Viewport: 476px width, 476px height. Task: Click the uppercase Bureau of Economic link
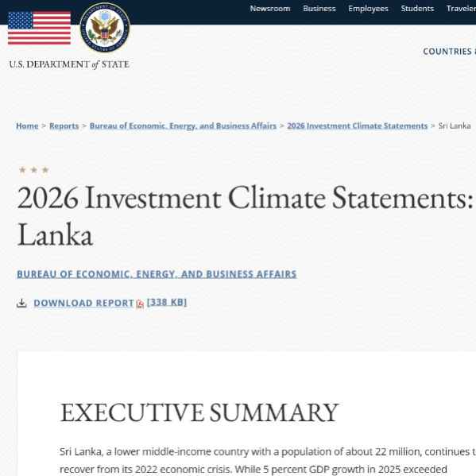coord(157,274)
